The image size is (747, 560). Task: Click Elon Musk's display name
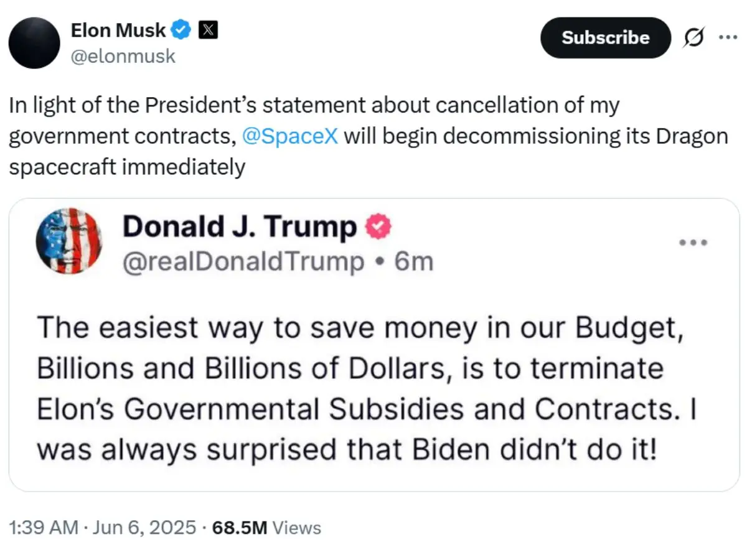[x=118, y=29]
